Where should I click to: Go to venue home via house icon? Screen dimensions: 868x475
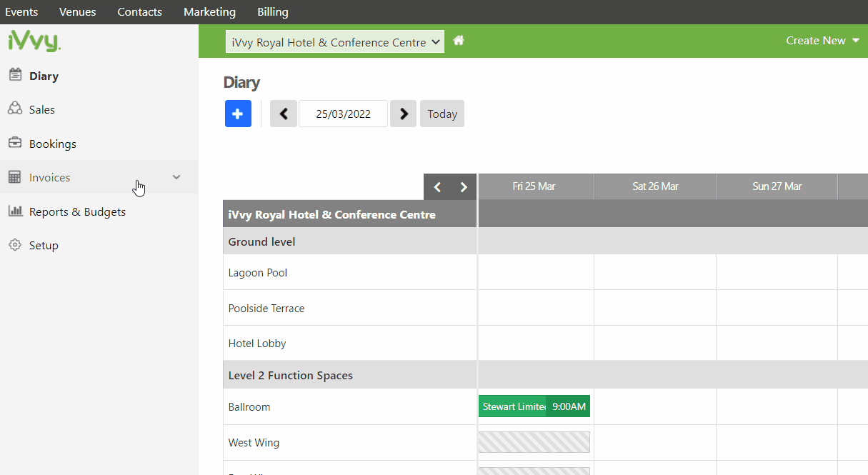point(459,41)
